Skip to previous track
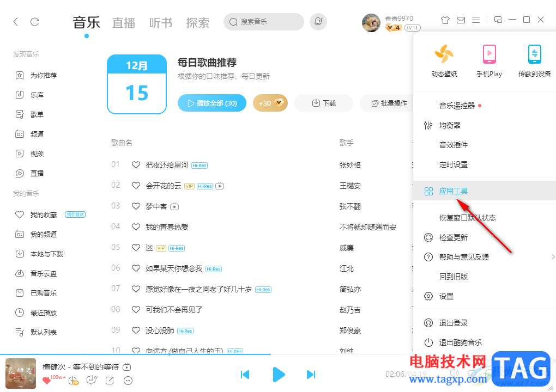556x392 pixels. [x=245, y=375]
